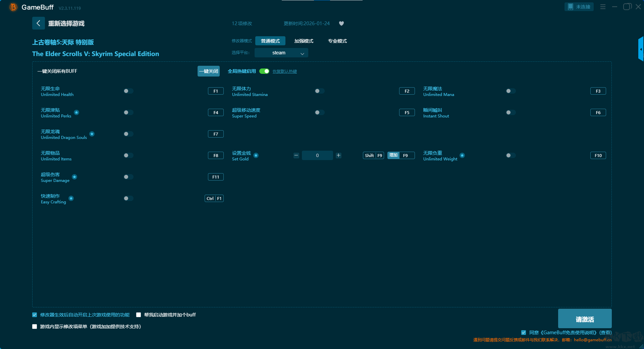Switch to 加强模式 mode tab
Viewport: 644px width, 349px height.
(304, 41)
